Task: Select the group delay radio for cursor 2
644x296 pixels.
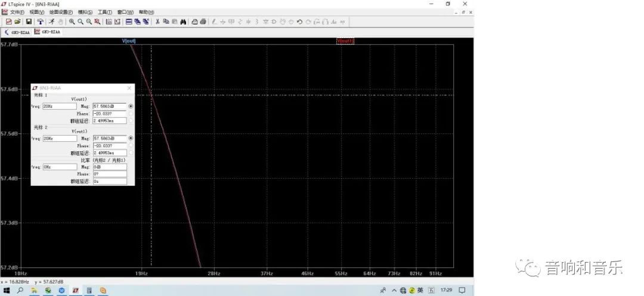Action: point(131,153)
